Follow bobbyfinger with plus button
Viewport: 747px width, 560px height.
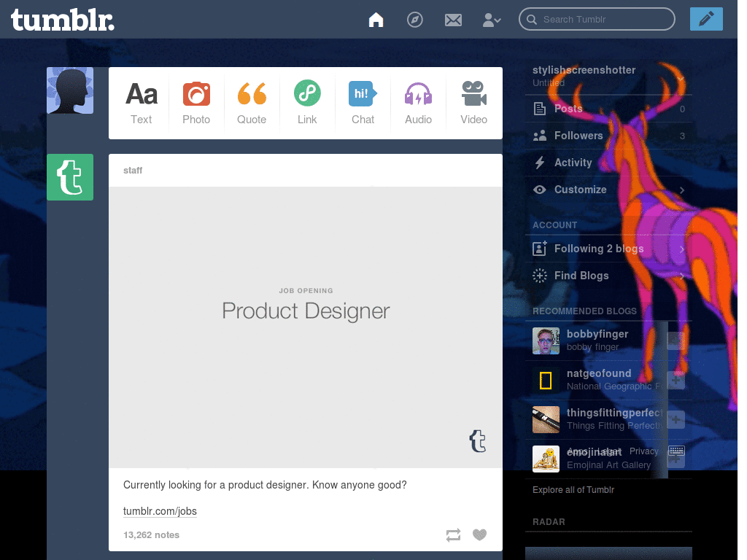(676, 341)
